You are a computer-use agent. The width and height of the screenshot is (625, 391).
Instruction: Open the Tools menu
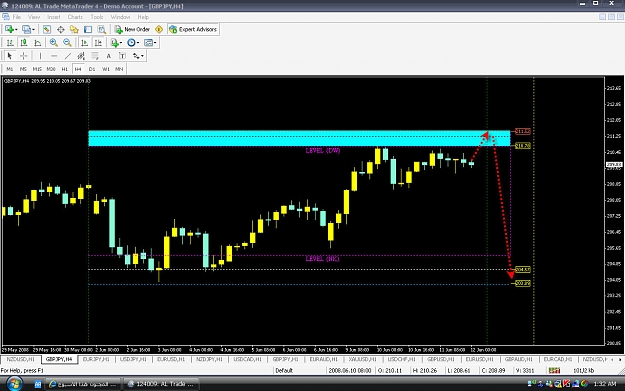97,17
